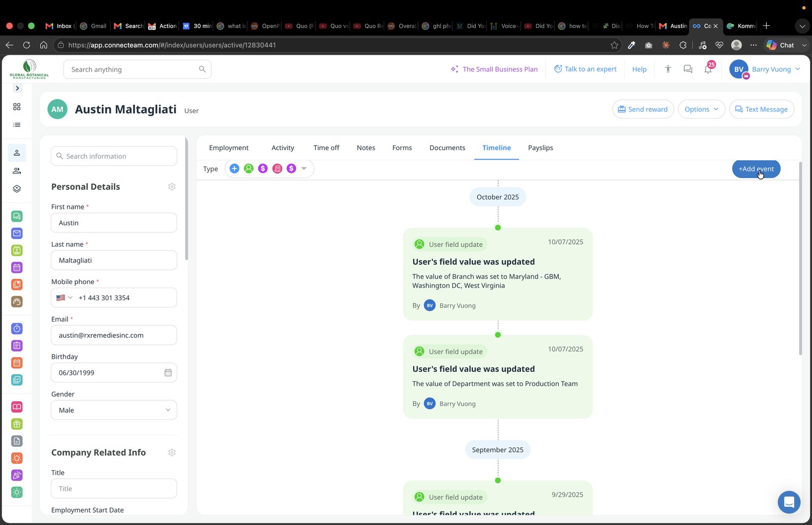The height and width of the screenshot is (525, 812).
Task: Open the blue time clock icon in sidebar
Action: click(x=17, y=329)
